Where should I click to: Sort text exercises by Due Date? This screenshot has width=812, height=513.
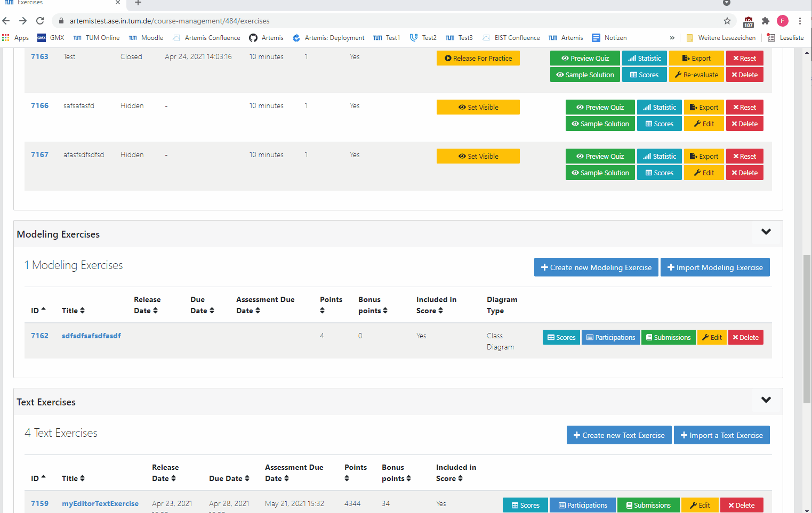pos(229,478)
